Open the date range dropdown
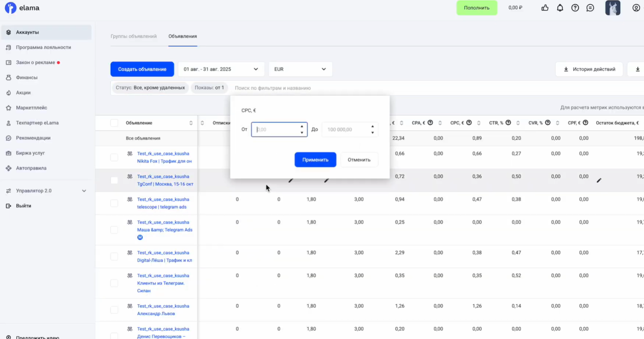 [x=221, y=69]
